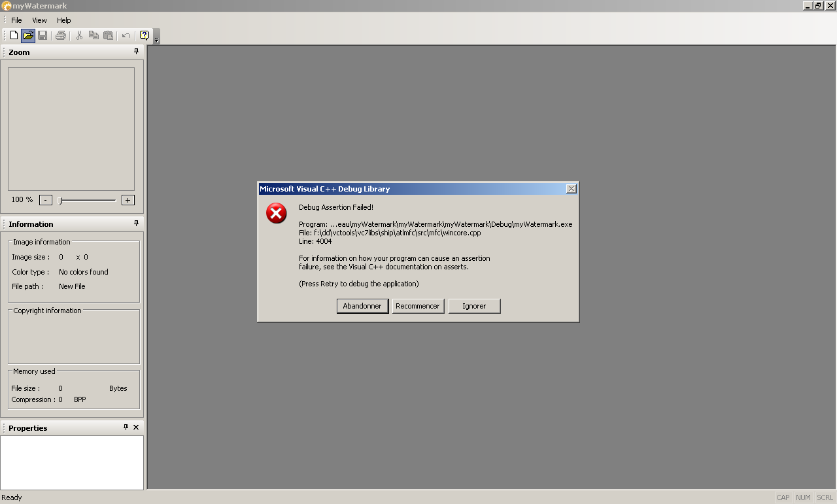Click the 'Bytes' unit label
The image size is (837, 504).
(118, 388)
